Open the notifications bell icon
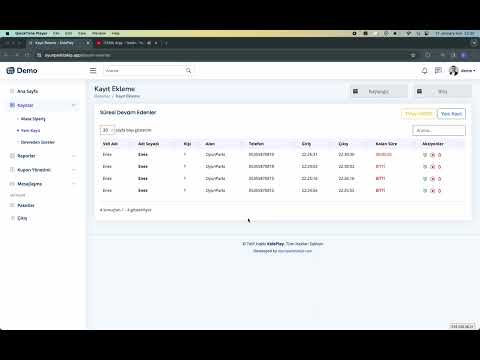The image size is (480, 360). 424,70
